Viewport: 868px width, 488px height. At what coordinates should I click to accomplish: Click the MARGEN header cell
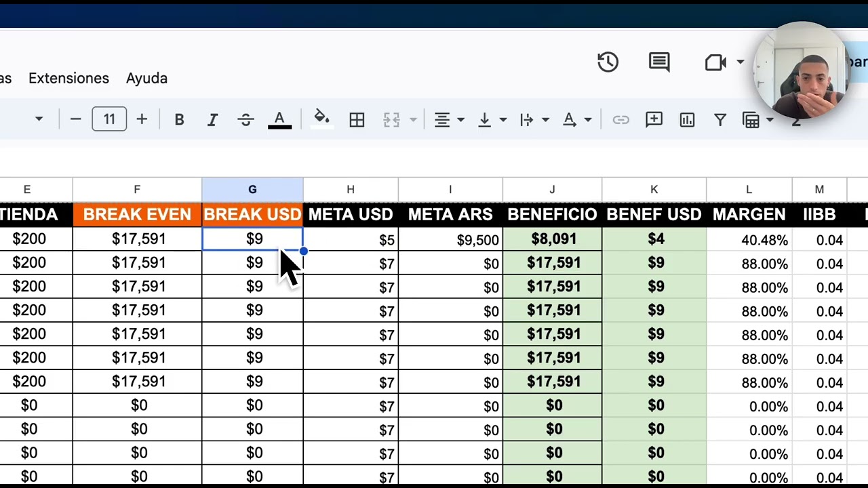(x=749, y=215)
